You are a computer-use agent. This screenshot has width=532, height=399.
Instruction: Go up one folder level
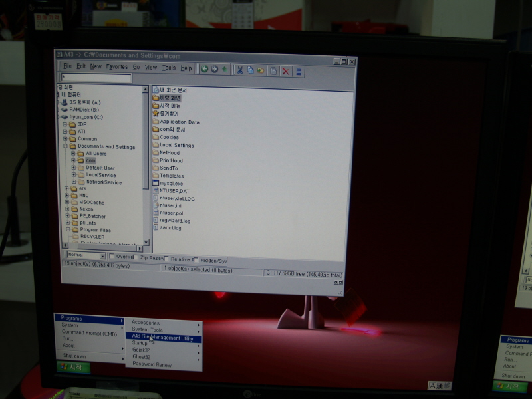coord(225,70)
